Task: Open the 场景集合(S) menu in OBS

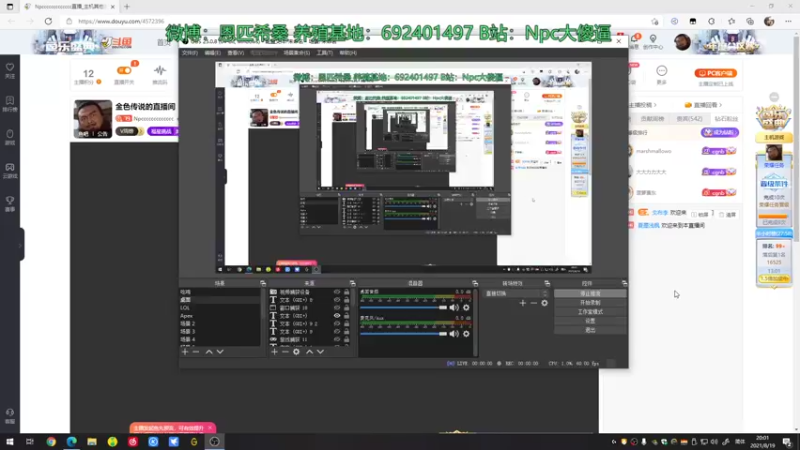Action: click(x=297, y=53)
